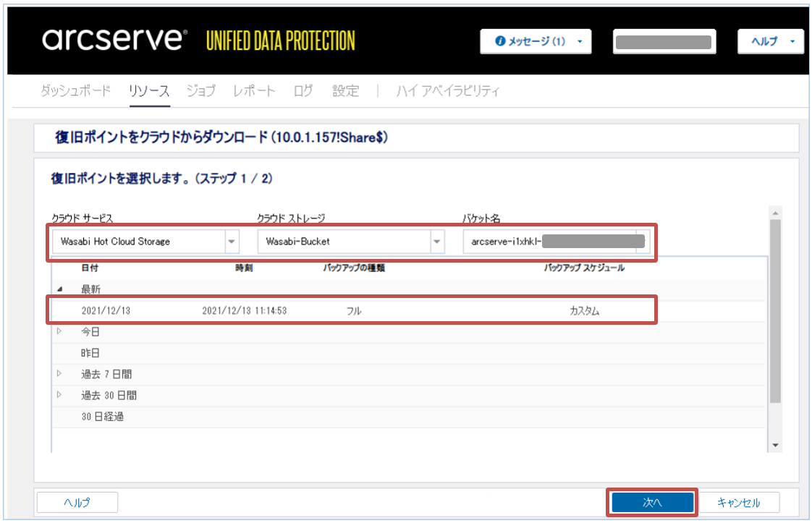Expand the 過去 30 日間 group
The width and height of the screenshot is (812, 523).
pyautogui.click(x=59, y=394)
